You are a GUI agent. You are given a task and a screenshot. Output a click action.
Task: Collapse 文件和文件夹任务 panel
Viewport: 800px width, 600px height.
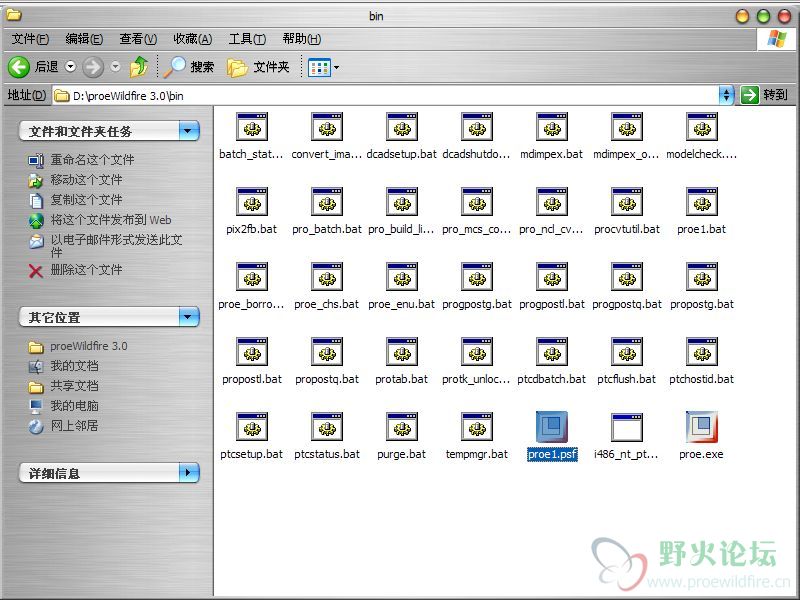pos(189,131)
